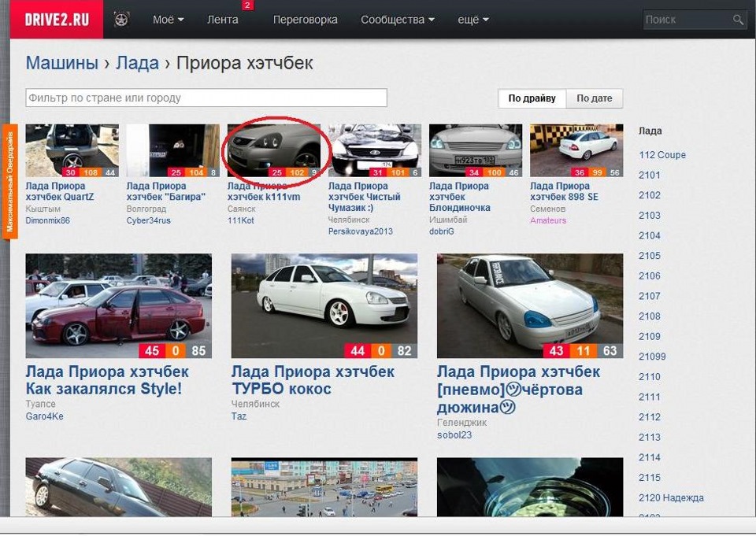Visit user Garo4Ke profile

pyautogui.click(x=44, y=416)
